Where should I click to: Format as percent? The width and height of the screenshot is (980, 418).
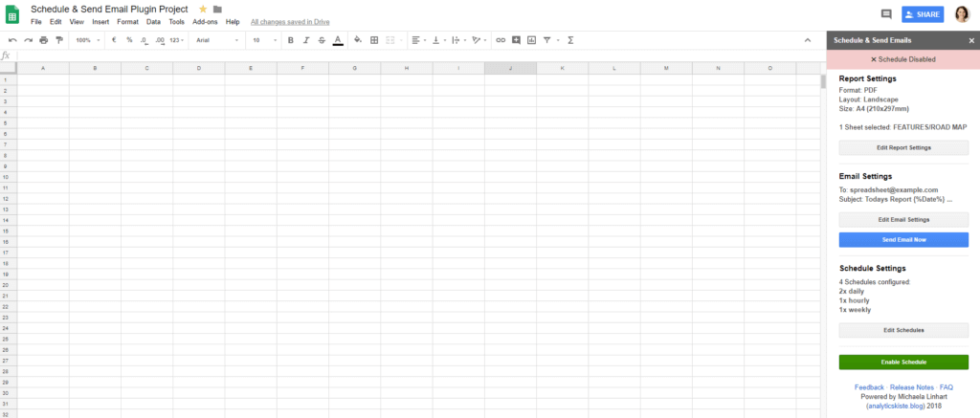click(129, 40)
